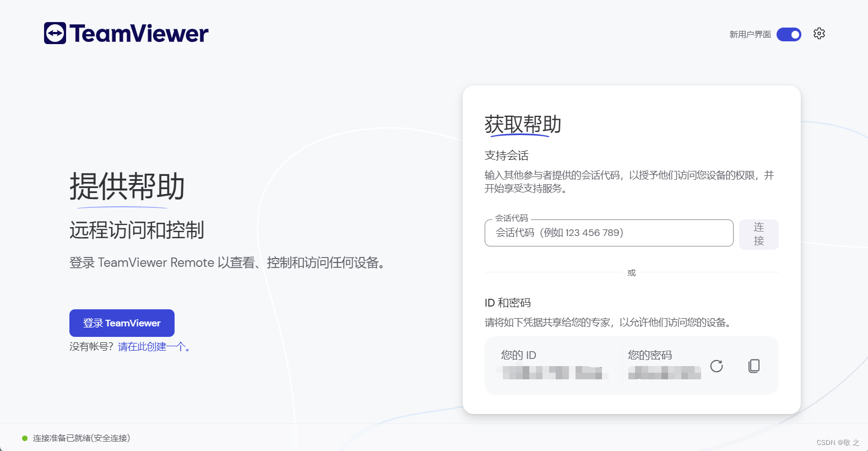The height and width of the screenshot is (451, 868).
Task: Focus the 会话代码 input field
Action: pyautogui.click(x=609, y=233)
